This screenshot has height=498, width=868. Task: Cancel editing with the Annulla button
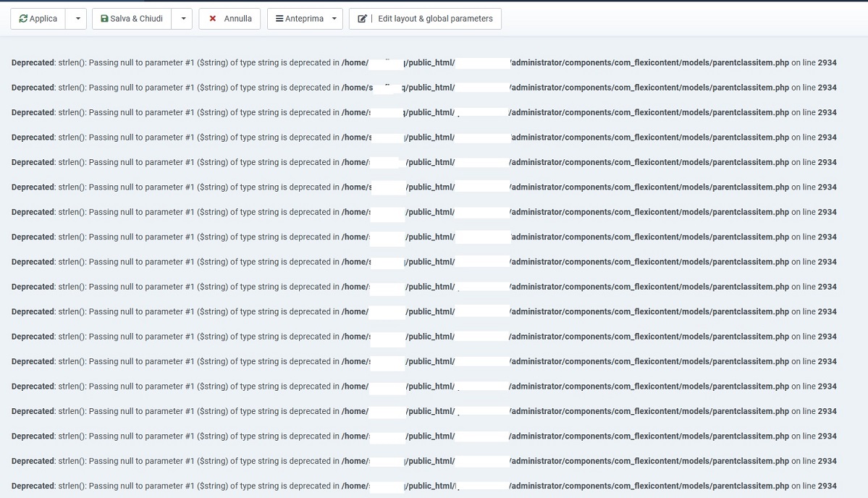pyautogui.click(x=229, y=19)
